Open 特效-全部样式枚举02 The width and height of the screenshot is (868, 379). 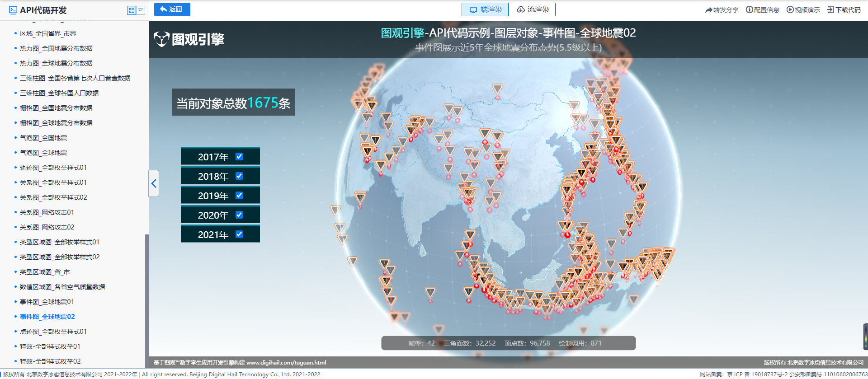(50, 361)
